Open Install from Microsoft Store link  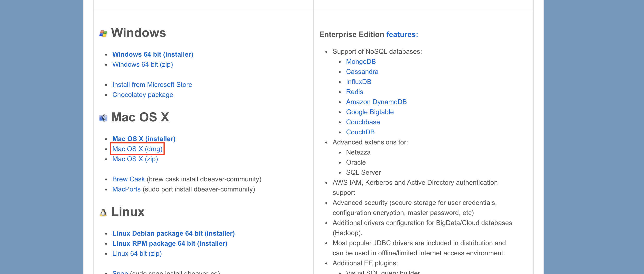[152, 84]
